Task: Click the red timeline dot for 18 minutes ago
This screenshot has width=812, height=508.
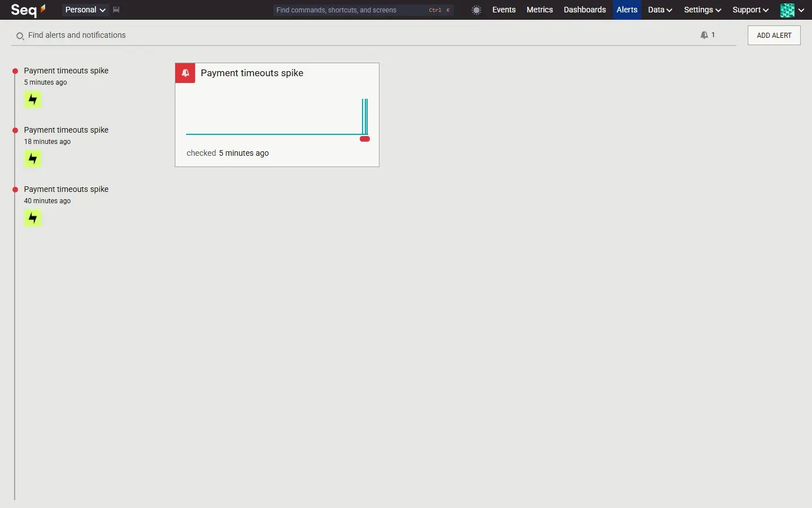Action: click(15, 130)
